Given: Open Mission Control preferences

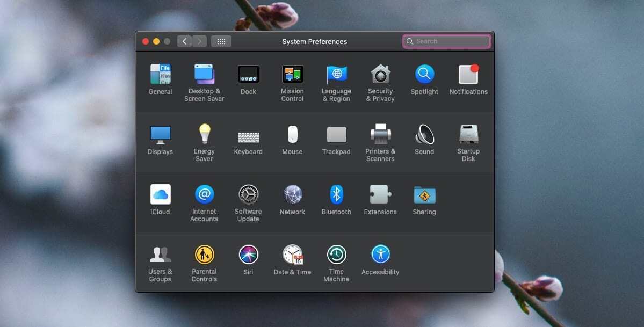Looking at the screenshot, I should [292, 75].
